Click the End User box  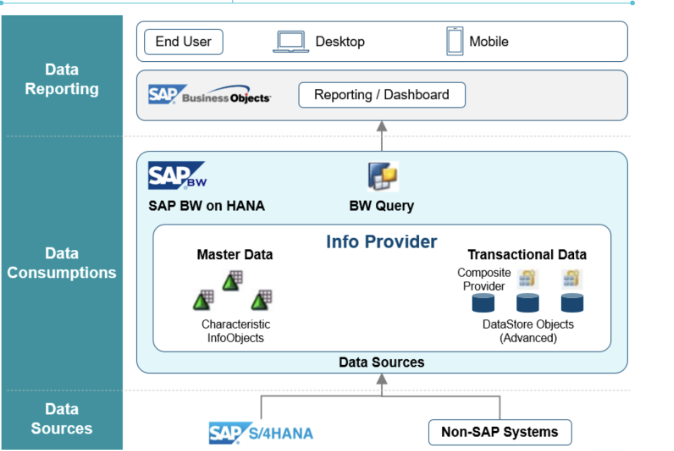pos(184,42)
